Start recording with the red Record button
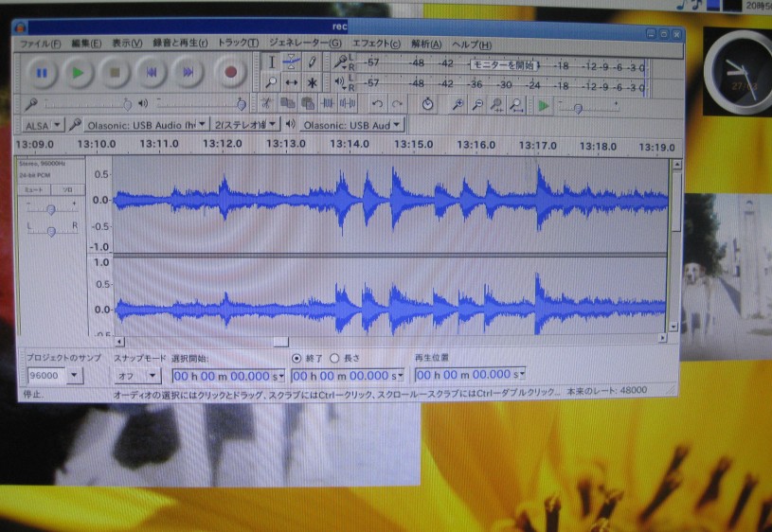 (230, 73)
